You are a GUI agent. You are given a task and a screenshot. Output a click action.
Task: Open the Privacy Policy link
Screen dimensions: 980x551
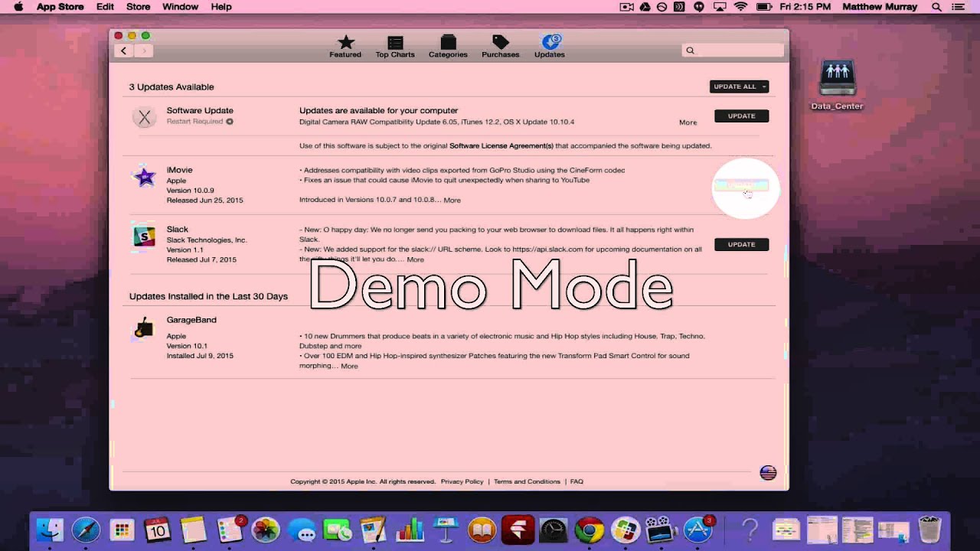point(462,481)
